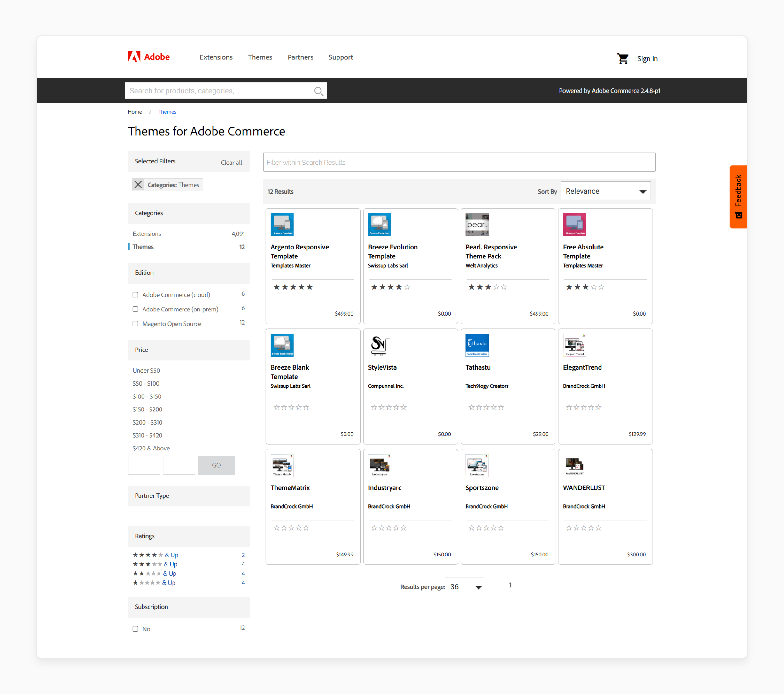
Task: Open Tathastu theme icon
Action: (477, 345)
